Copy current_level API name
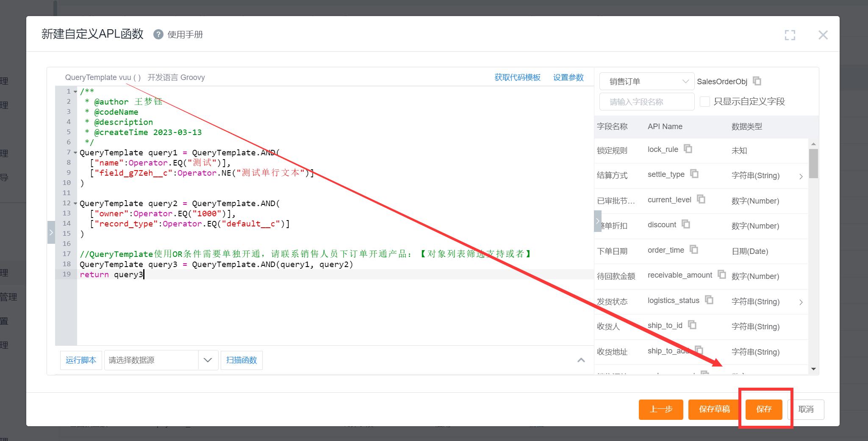The image size is (868, 441). (701, 199)
